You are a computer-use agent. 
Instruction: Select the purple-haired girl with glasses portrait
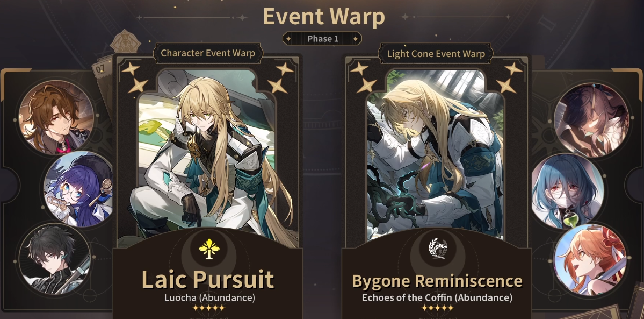coord(79,189)
